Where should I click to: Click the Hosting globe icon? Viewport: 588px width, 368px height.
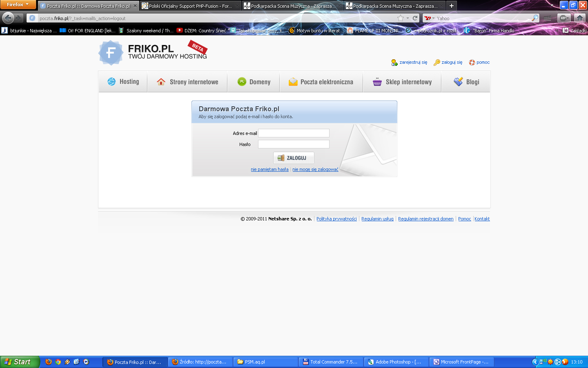tap(111, 82)
